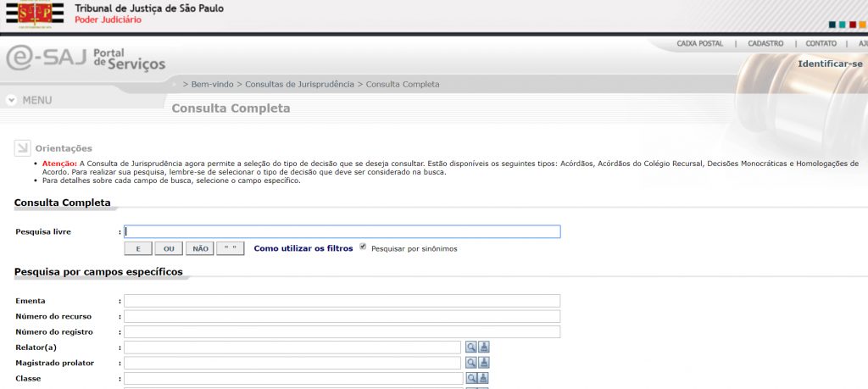Click the Consulta Completa breadcrumb
Image resolution: width=868 pixels, height=389 pixels.
pyautogui.click(x=403, y=84)
